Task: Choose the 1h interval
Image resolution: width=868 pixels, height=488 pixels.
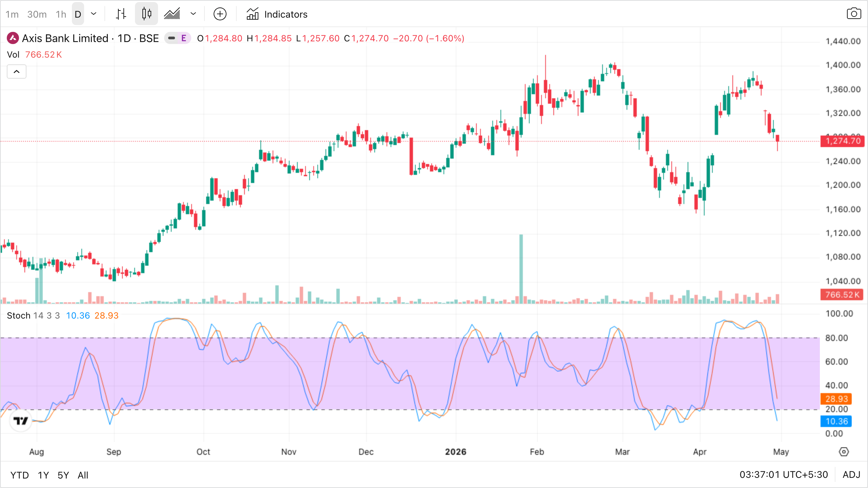Action: (61, 14)
